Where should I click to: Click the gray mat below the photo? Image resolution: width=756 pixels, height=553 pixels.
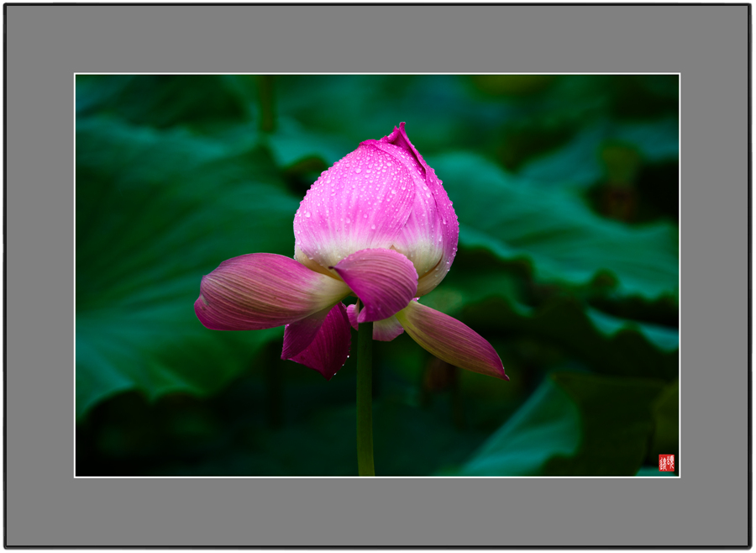[378, 511]
